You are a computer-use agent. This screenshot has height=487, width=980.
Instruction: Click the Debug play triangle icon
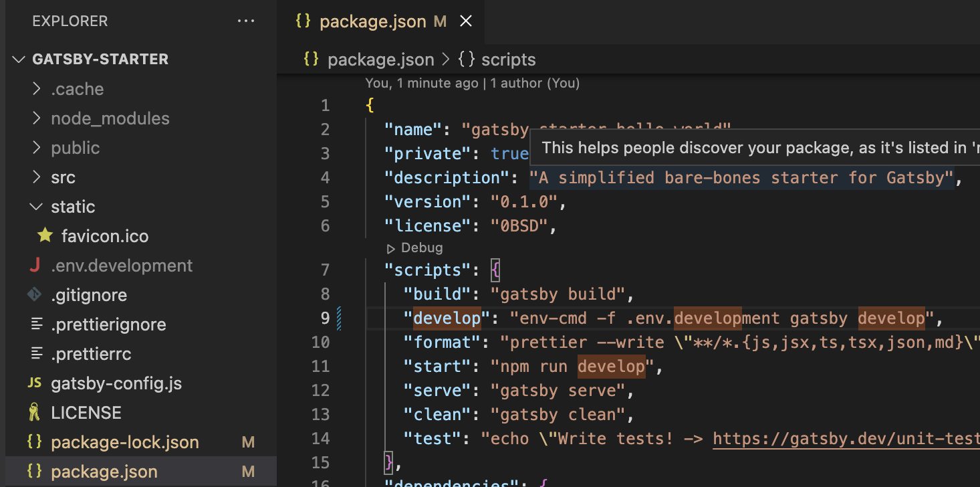coord(391,248)
